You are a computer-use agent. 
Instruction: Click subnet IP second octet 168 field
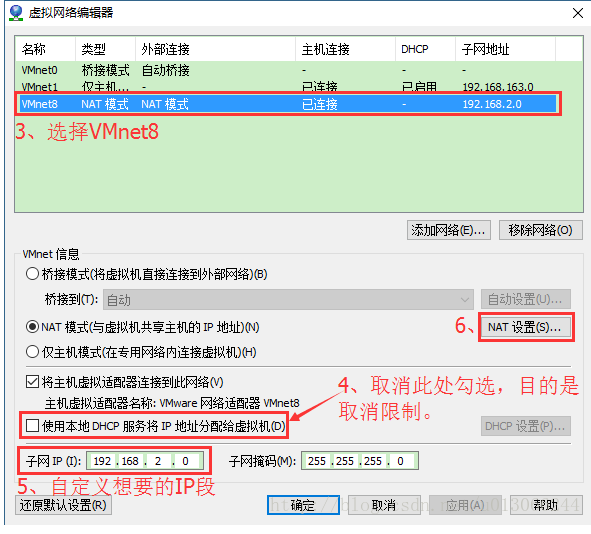tap(130, 461)
